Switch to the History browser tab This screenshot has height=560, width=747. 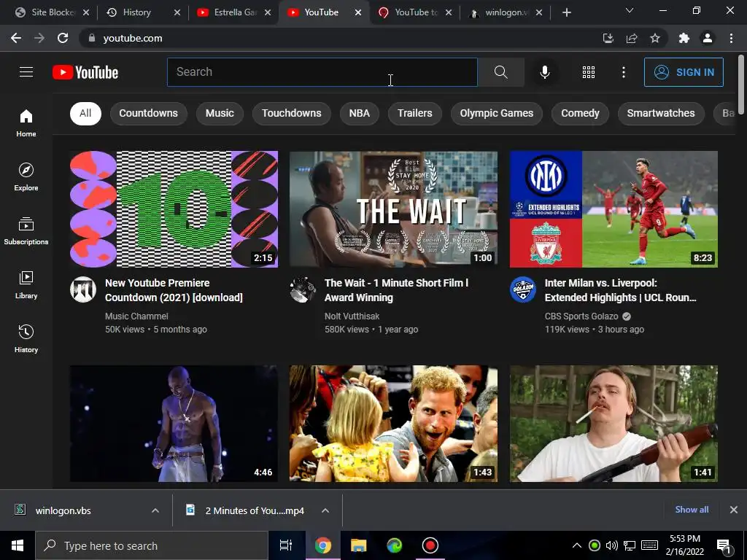(143, 12)
